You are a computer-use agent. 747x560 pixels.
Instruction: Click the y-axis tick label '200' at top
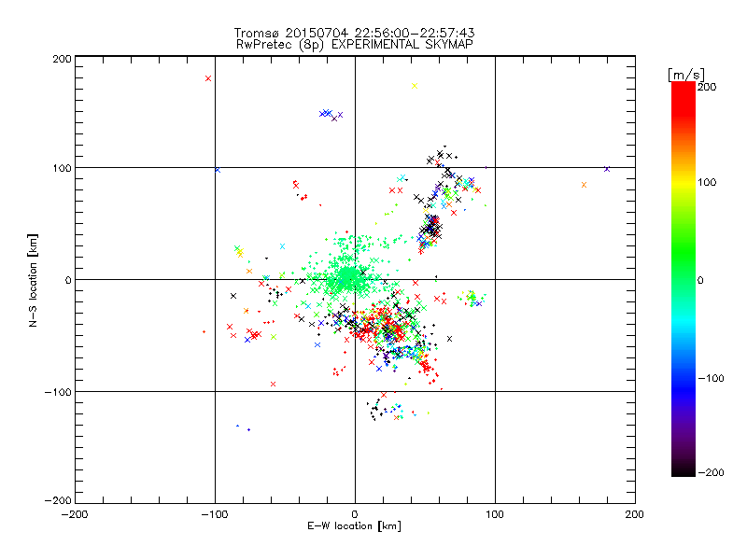tap(62, 59)
